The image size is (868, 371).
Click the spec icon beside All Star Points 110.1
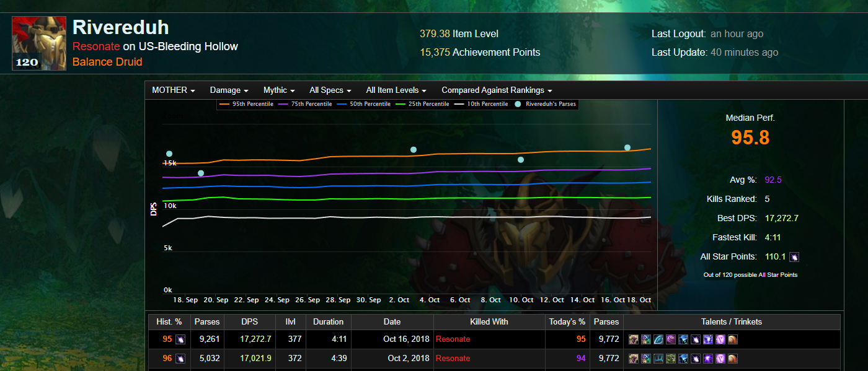coord(794,256)
